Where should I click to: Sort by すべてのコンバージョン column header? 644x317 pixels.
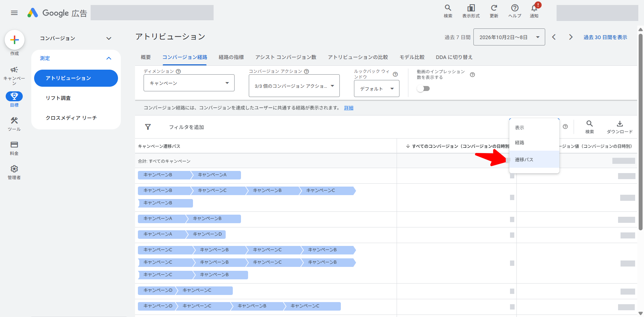(457, 146)
